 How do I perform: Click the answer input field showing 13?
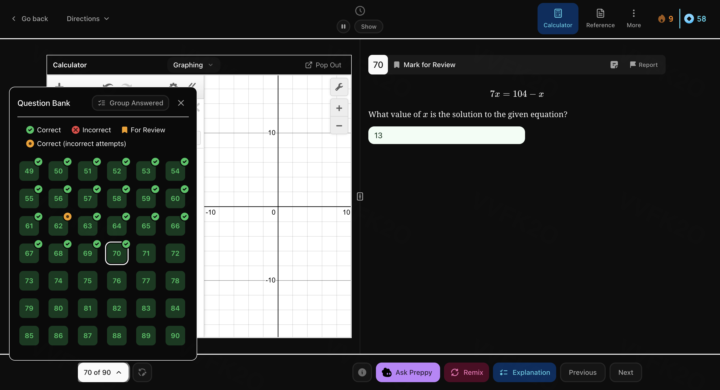(x=446, y=135)
